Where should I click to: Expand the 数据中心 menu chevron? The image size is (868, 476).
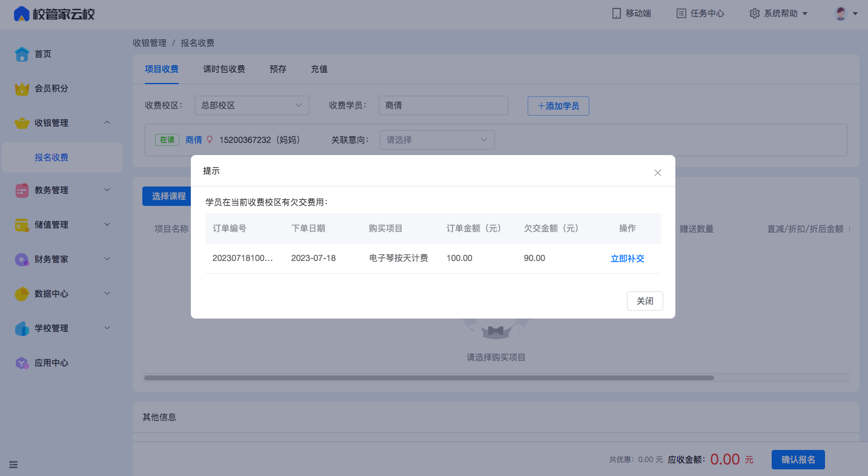coord(107,294)
